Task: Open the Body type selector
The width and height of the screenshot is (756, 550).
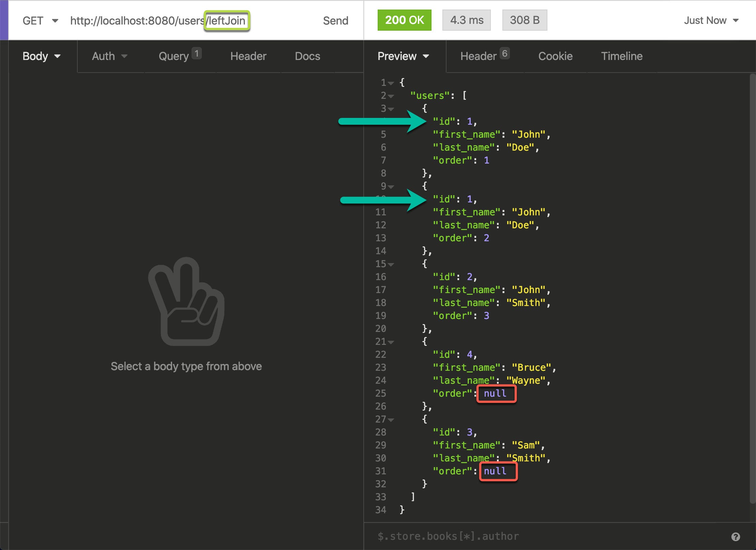Action: coord(42,56)
